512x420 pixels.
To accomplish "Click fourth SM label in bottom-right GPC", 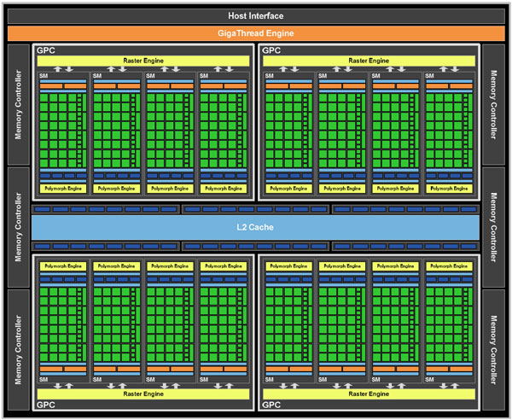I will 429,380.
